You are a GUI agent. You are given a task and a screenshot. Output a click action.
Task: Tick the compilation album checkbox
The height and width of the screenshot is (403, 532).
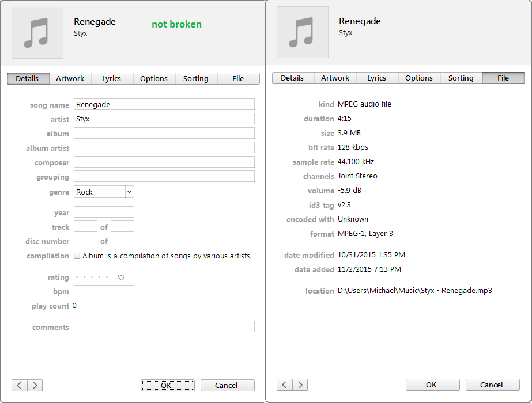(77, 256)
